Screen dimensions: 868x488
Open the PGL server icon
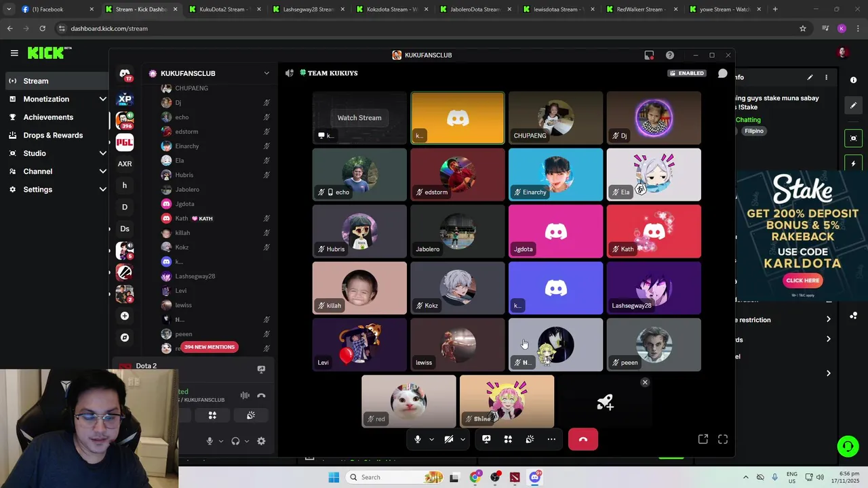pos(125,142)
